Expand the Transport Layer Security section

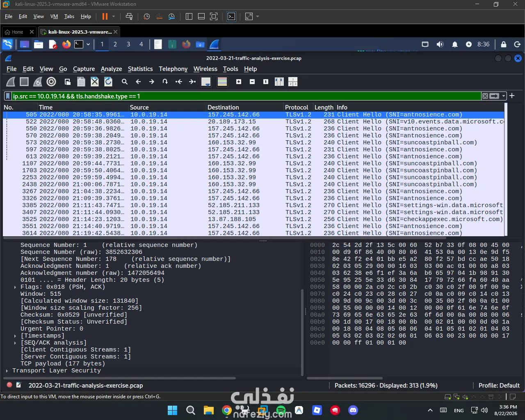click(7, 371)
